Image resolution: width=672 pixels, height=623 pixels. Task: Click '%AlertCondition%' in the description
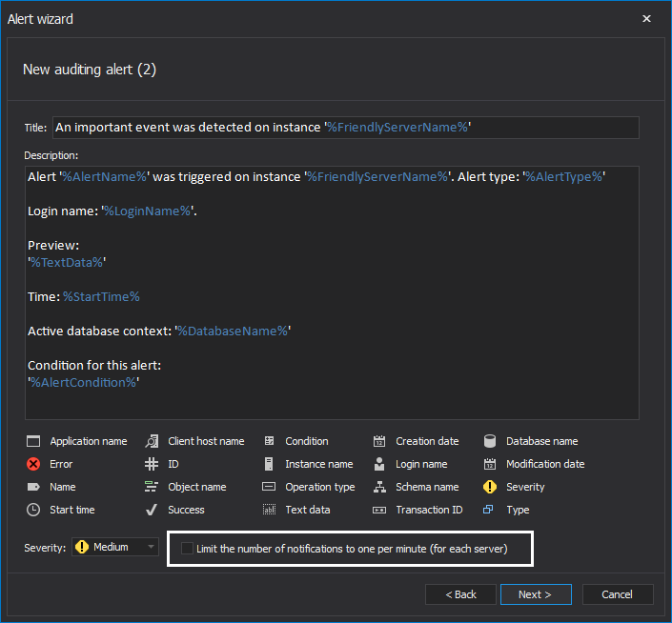coord(84,382)
